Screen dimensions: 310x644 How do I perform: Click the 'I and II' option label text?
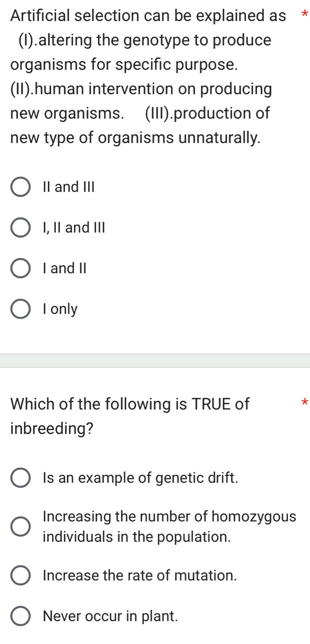coord(65,268)
